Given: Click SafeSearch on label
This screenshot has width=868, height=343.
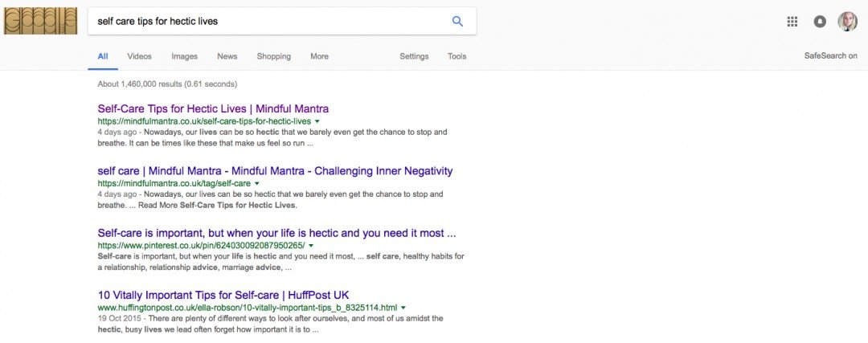Looking at the screenshot, I should 831,56.
